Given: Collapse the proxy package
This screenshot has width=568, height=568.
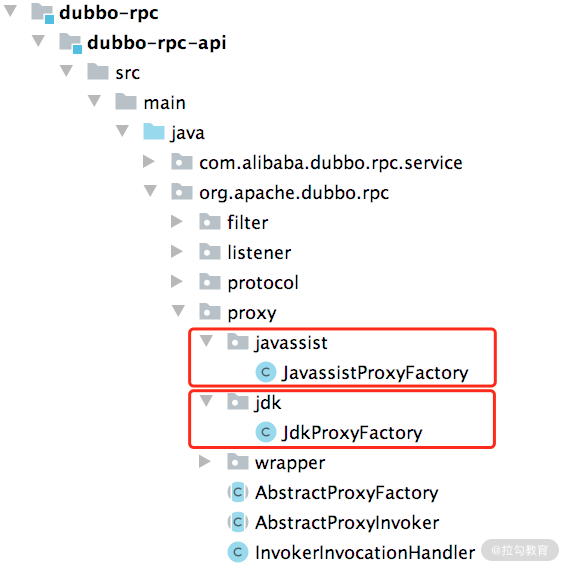Looking at the screenshot, I should pos(178,311).
